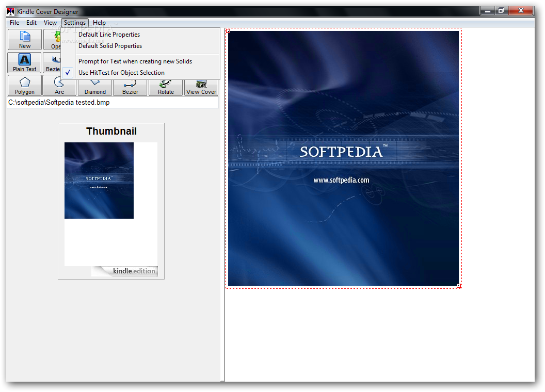Pick the Bezier tool next to Diamond
545x392 pixels.
click(x=131, y=88)
